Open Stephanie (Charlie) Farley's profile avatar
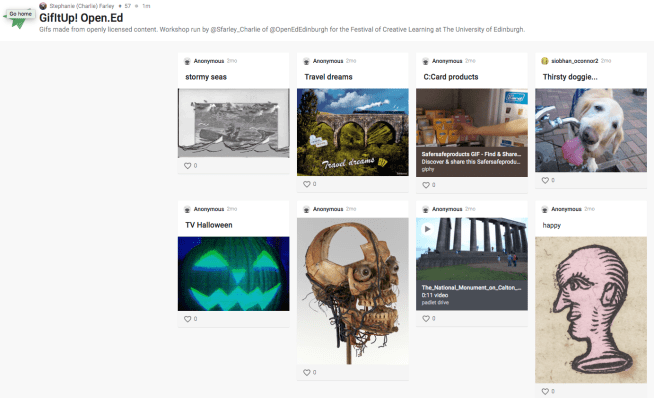Viewport: 654px width, 398px height. pyautogui.click(x=43, y=6)
